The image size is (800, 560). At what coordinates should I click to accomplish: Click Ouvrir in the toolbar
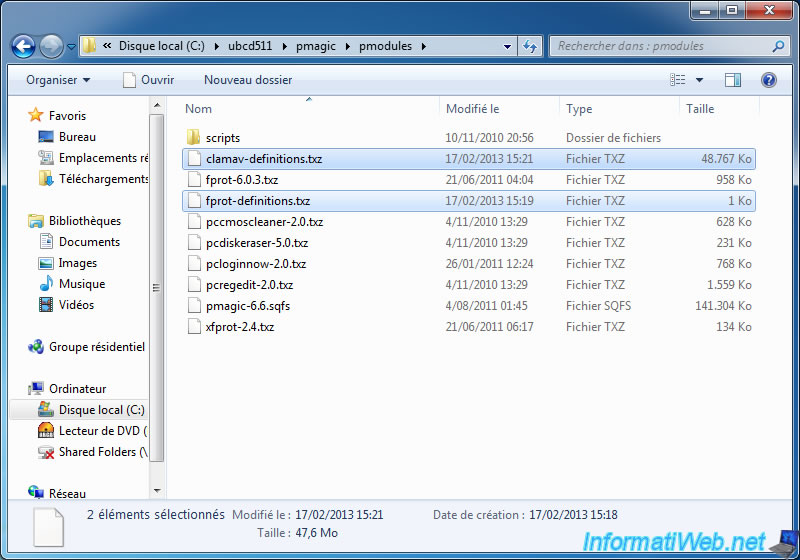click(x=149, y=80)
